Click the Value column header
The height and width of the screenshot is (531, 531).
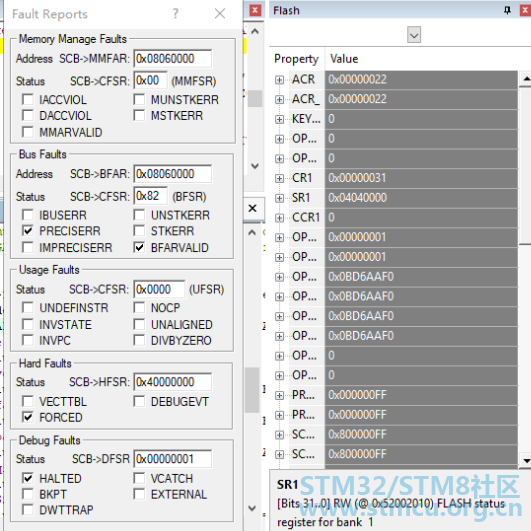point(344,59)
